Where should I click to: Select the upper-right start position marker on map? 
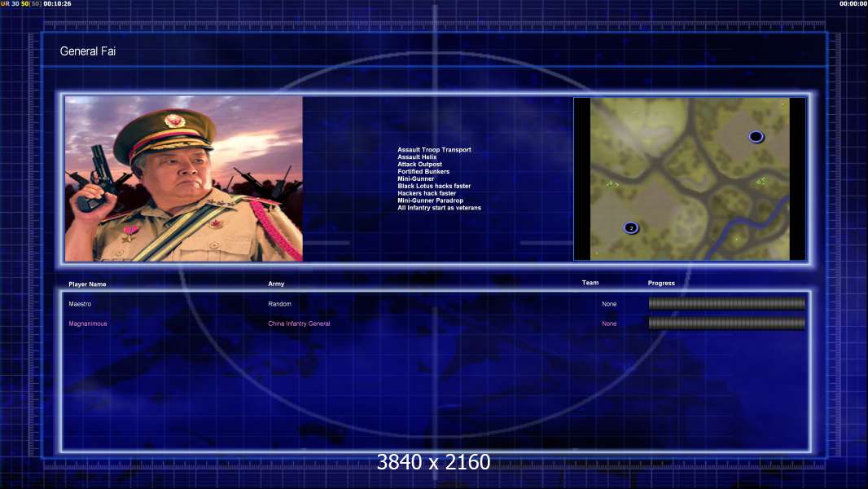(756, 136)
